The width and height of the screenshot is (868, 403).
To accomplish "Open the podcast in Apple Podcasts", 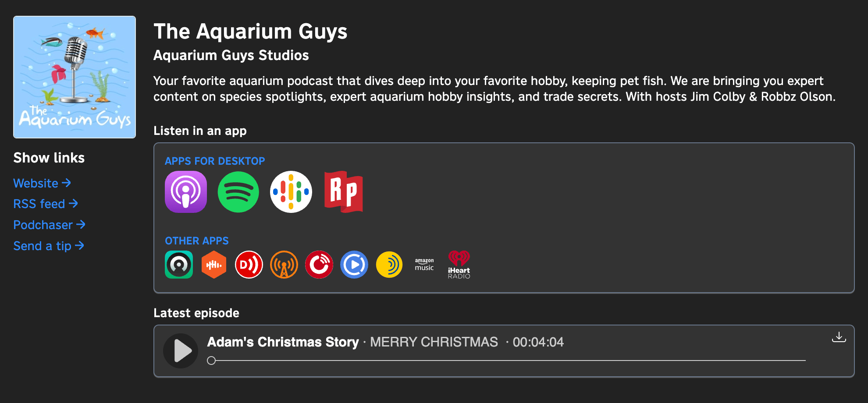I will click(185, 191).
